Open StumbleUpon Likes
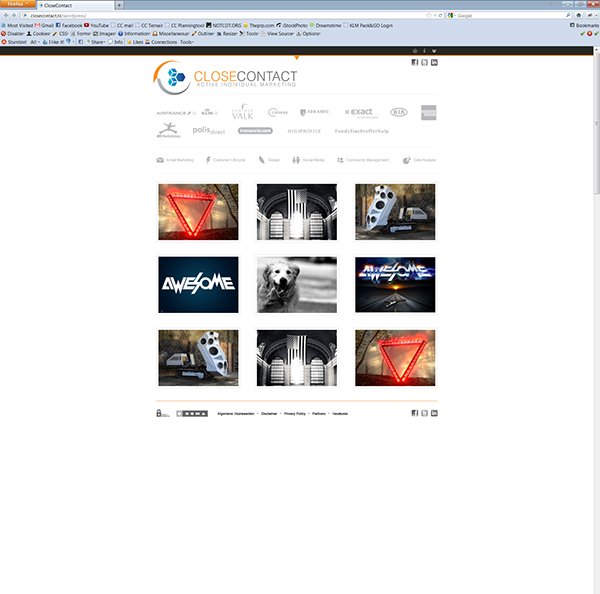 point(135,42)
